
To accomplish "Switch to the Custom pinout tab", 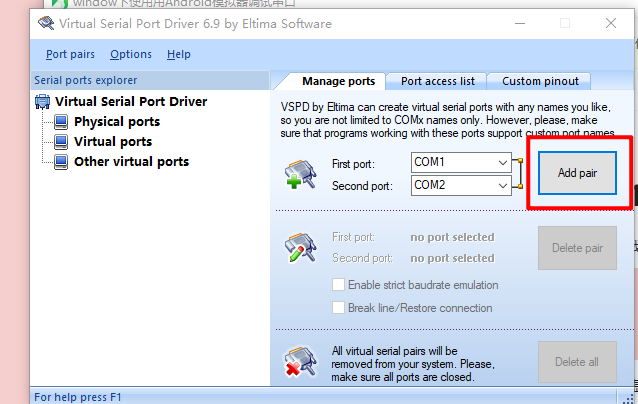I will [540, 81].
